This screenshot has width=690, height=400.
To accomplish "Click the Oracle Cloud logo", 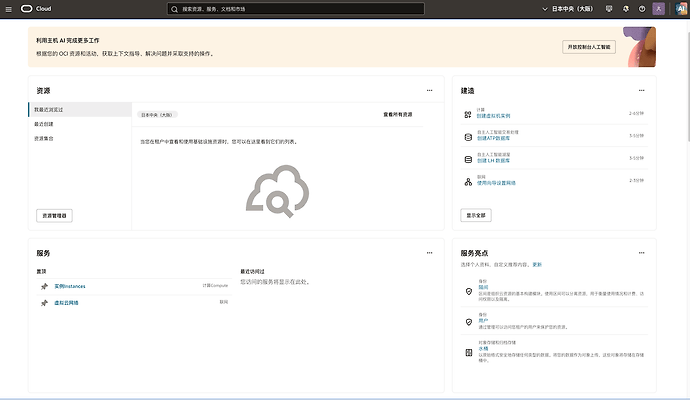I will click(36, 8).
